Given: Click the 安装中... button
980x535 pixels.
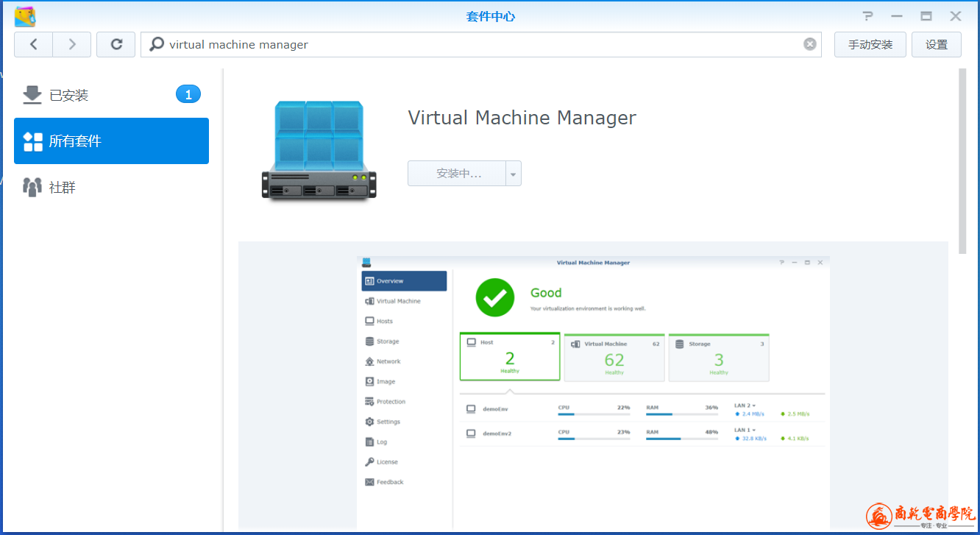Looking at the screenshot, I should click(457, 174).
